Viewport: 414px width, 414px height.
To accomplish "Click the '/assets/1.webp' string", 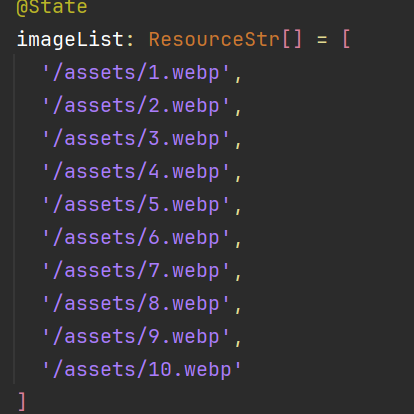I will (x=136, y=73).
